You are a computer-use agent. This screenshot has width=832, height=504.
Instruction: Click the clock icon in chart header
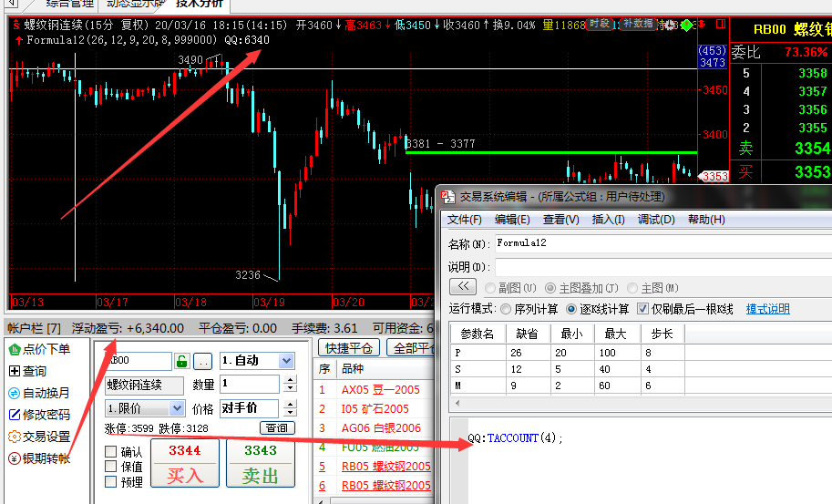670,25
